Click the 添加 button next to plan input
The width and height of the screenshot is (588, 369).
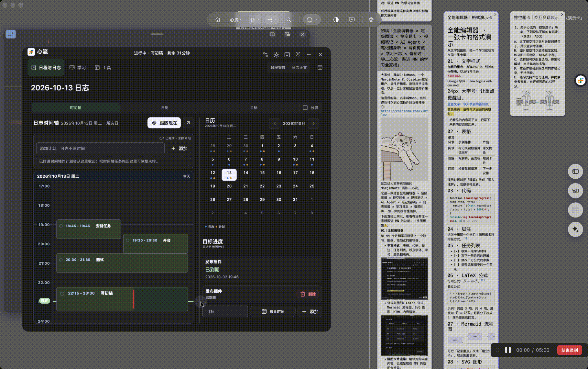[179, 148]
